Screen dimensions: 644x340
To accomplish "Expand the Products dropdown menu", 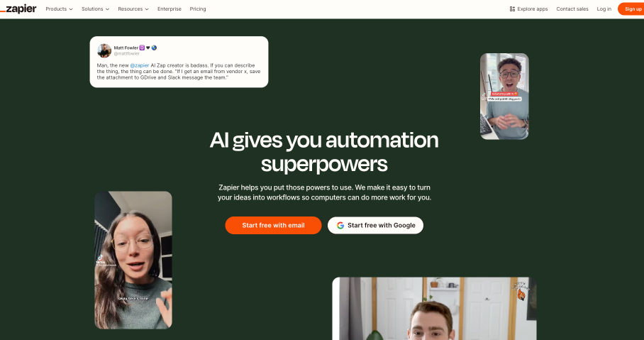I will (59, 9).
